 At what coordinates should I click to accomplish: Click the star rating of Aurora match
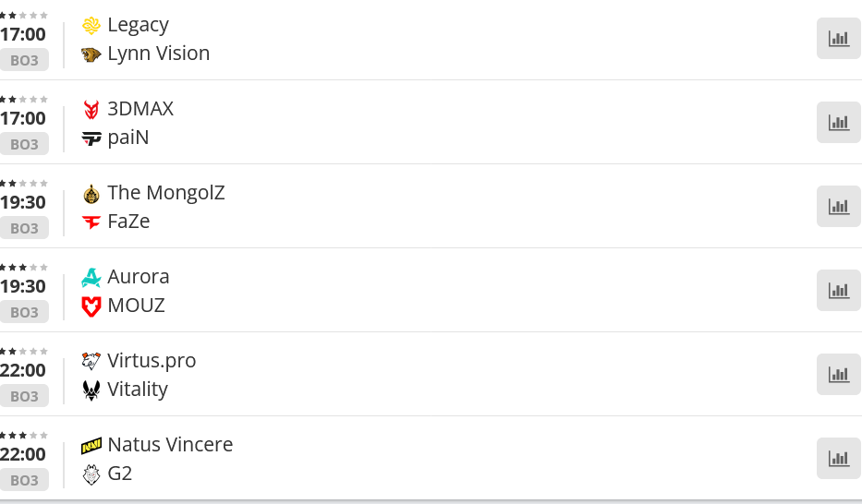point(24,267)
